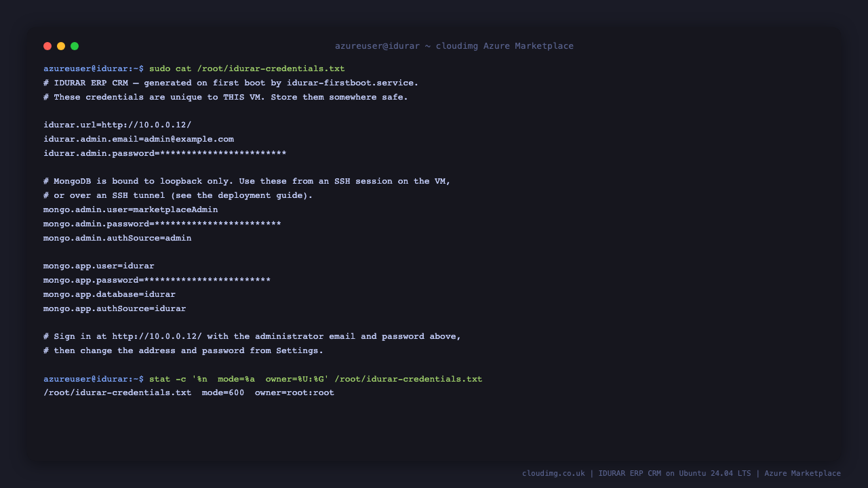Click the 'MongoDB is bound to loopback only' comment
This screenshot has height=488, width=868.
point(247,181)
